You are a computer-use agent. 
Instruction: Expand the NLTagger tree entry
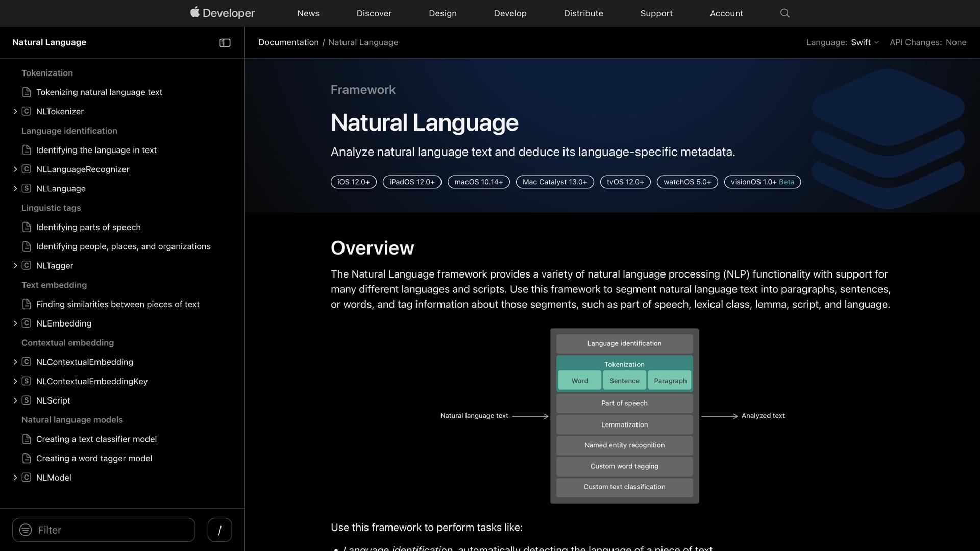15,265
